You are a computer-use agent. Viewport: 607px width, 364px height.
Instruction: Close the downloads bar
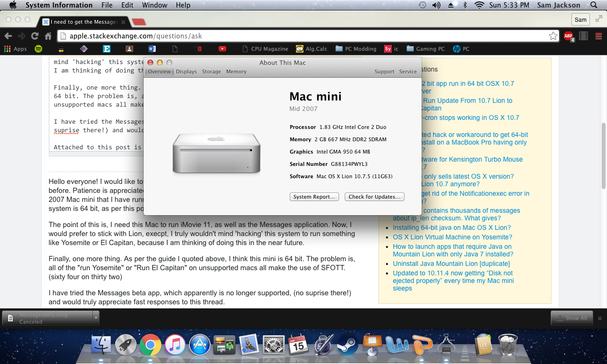(600, 318)
